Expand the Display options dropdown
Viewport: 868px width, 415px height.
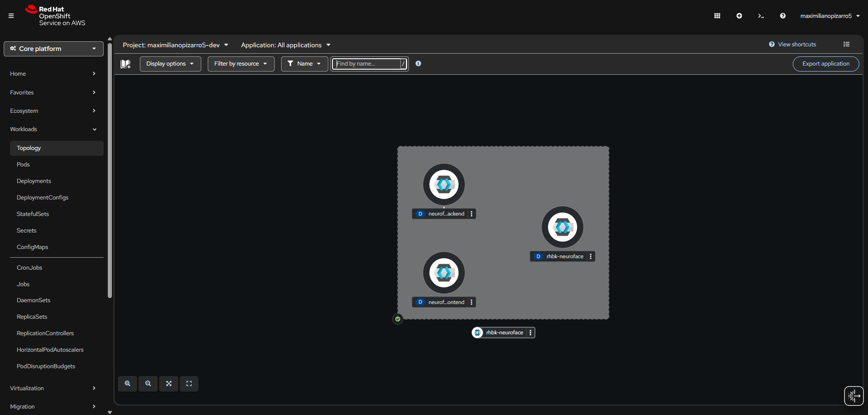(x=170, y=64)
